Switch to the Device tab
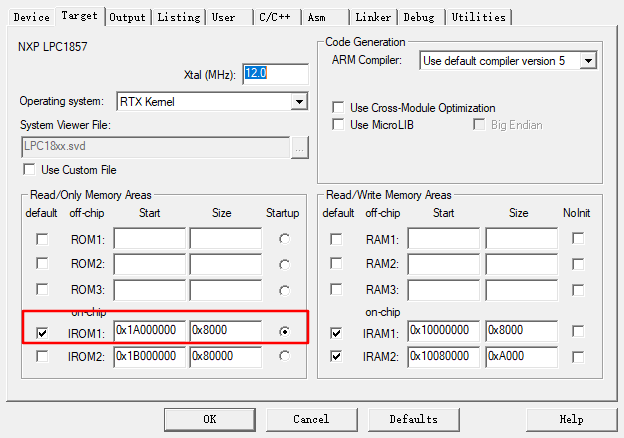 tap(31, 17)
